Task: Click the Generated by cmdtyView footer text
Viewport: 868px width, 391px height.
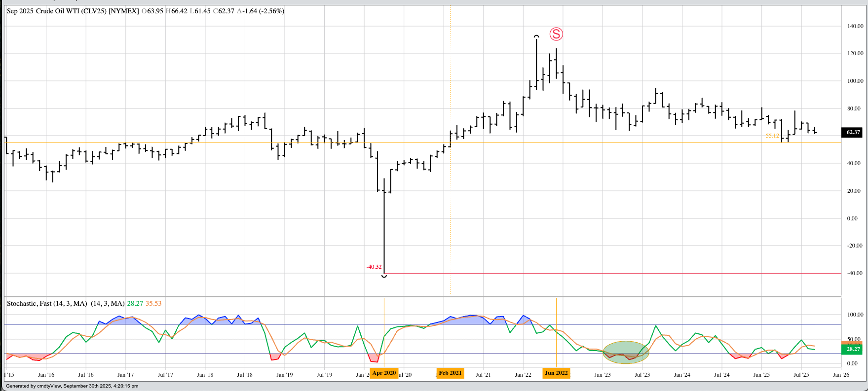Action: tap(72, 386)
